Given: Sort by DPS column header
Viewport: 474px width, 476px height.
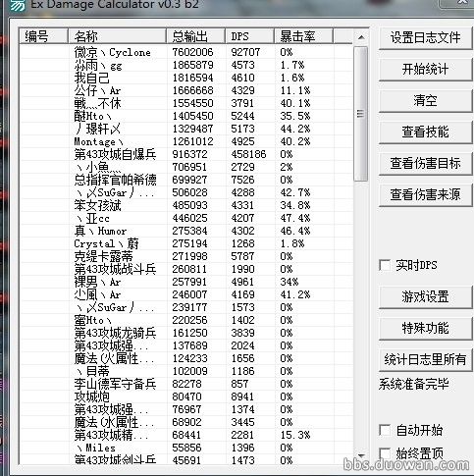Looking at the screenshot, I should pyautogui.click(x=249, y=36).
